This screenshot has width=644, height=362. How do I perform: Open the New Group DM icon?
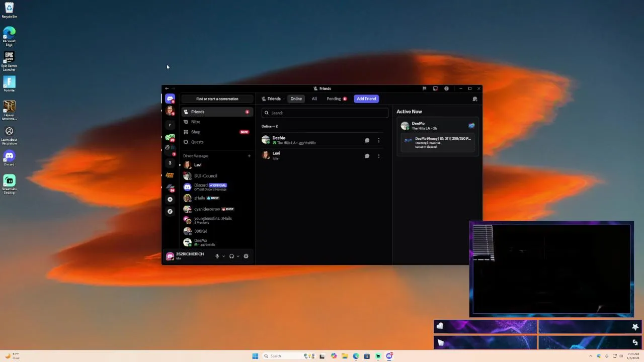click(475, 99)
